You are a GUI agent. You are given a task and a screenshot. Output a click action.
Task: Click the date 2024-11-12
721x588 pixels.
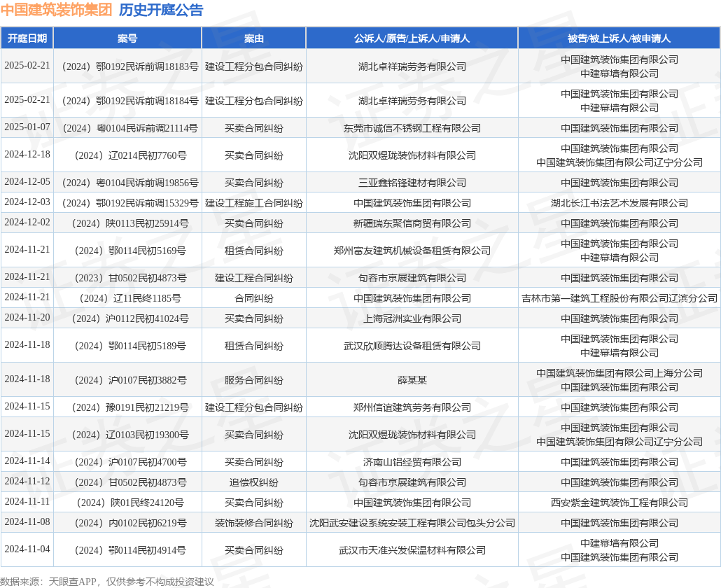(x=27, y=481)
